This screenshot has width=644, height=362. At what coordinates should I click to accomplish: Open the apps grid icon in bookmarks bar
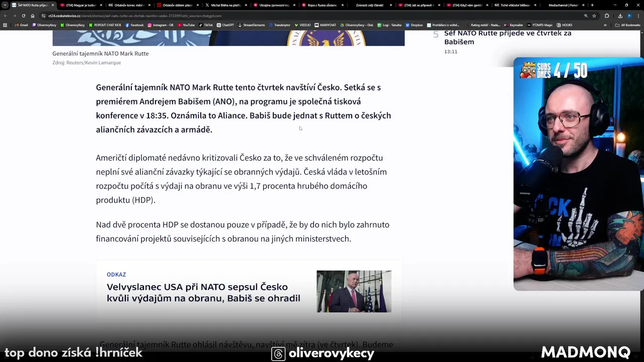click(x=6, y=25)
